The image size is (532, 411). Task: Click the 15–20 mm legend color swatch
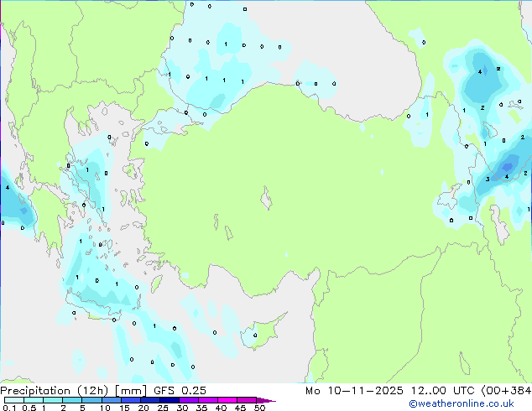pyautogui.click(x=131, y=400)
